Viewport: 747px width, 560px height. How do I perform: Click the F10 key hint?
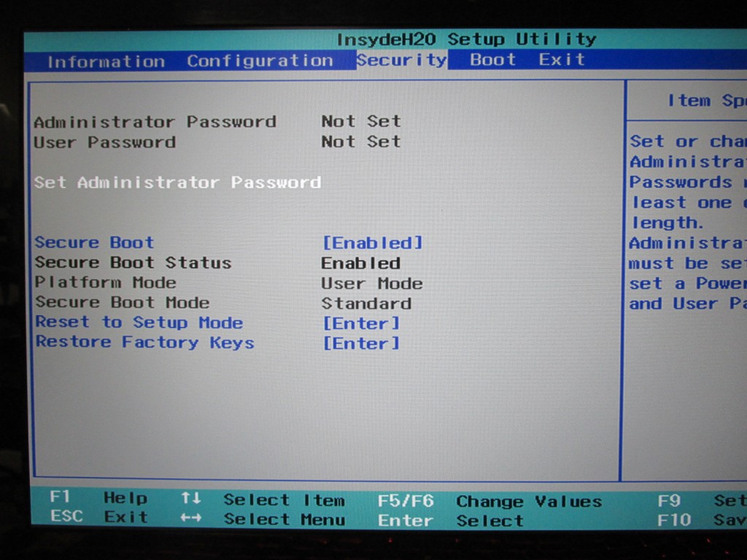[x=674, y=520]
